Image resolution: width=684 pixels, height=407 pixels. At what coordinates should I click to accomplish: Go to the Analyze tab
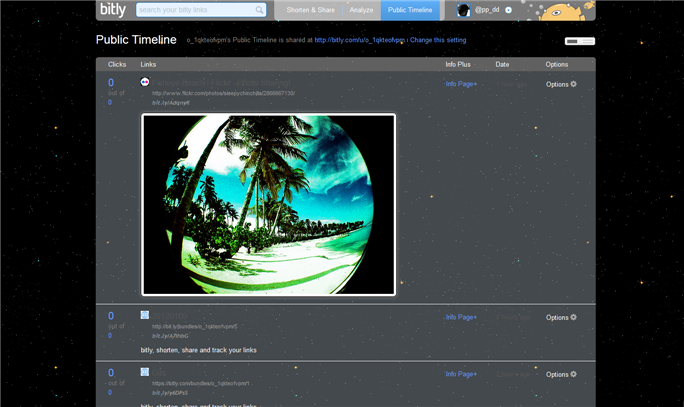[361, 10]
